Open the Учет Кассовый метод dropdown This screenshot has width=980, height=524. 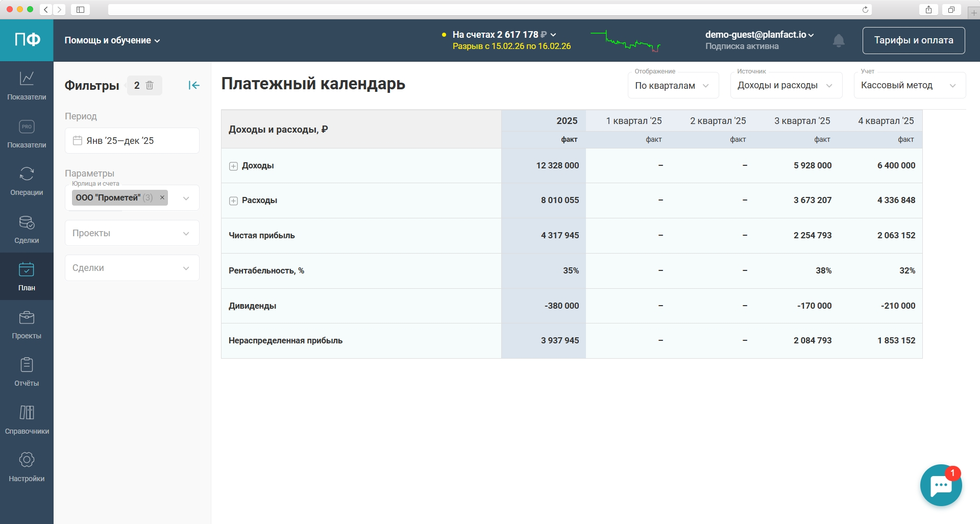pyautogui.click(x=909, y=85)
